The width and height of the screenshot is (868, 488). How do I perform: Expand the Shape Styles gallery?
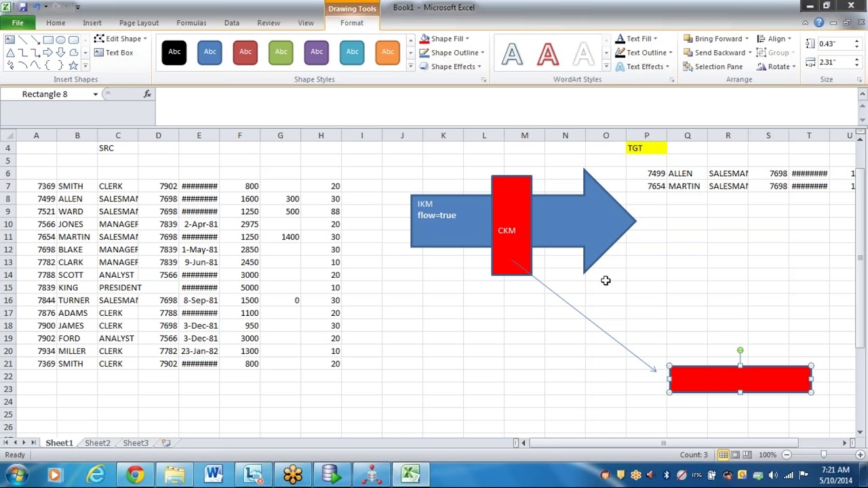tap(410, 66)
